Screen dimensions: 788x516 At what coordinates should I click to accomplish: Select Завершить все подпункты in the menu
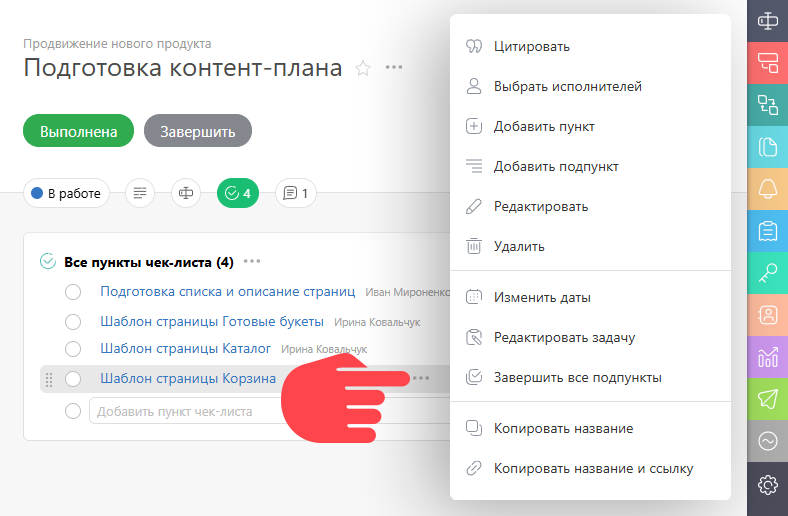[x=590, y=377]
